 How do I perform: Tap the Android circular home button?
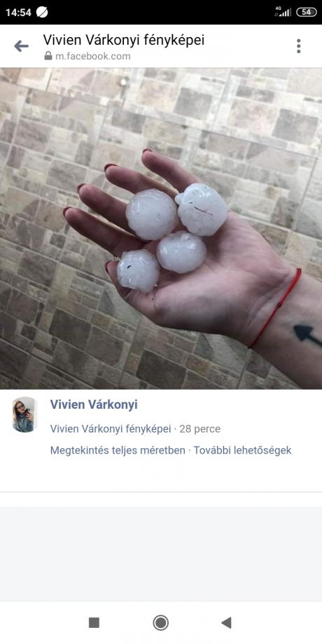click(x=160, y=622)
